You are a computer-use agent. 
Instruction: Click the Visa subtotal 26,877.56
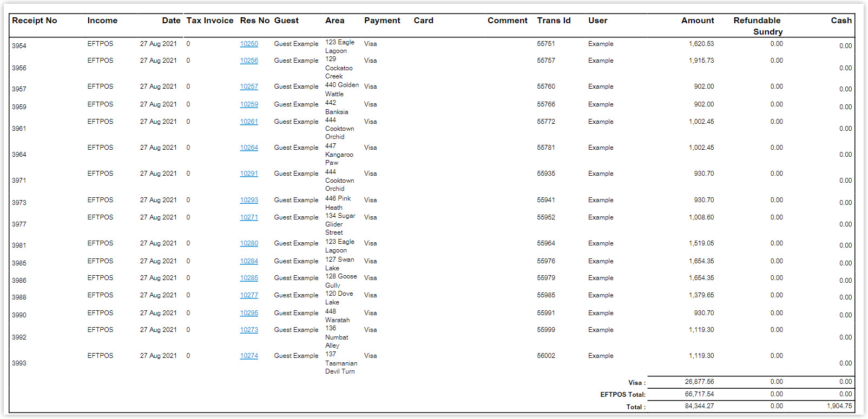699,382
